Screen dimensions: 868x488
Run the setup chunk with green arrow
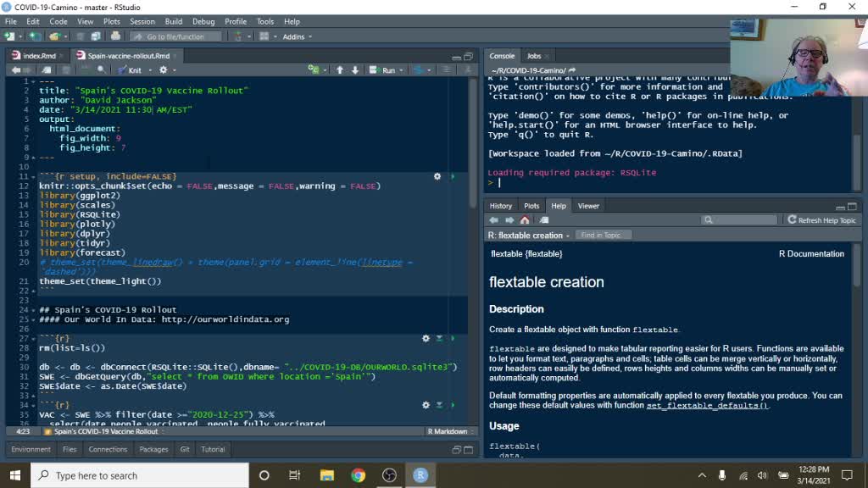pos(453,176)
